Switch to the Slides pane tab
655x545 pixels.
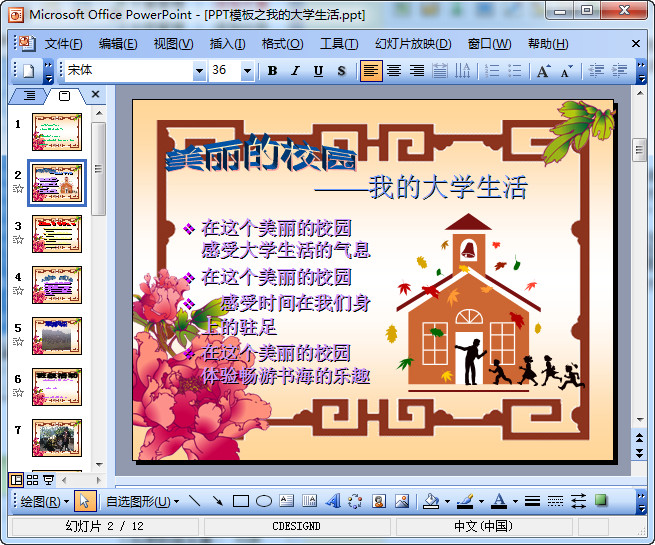64,96
